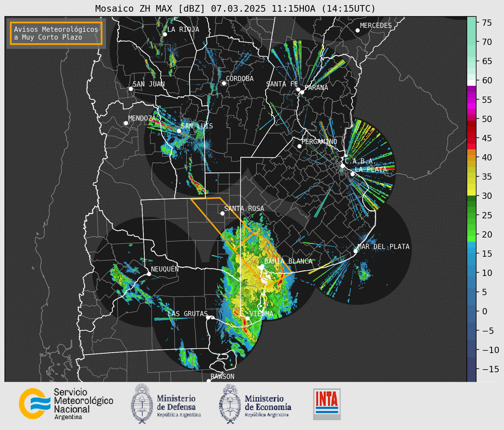
Task: Click the SANTA FE city marker dot
Action: coord(298,89)
